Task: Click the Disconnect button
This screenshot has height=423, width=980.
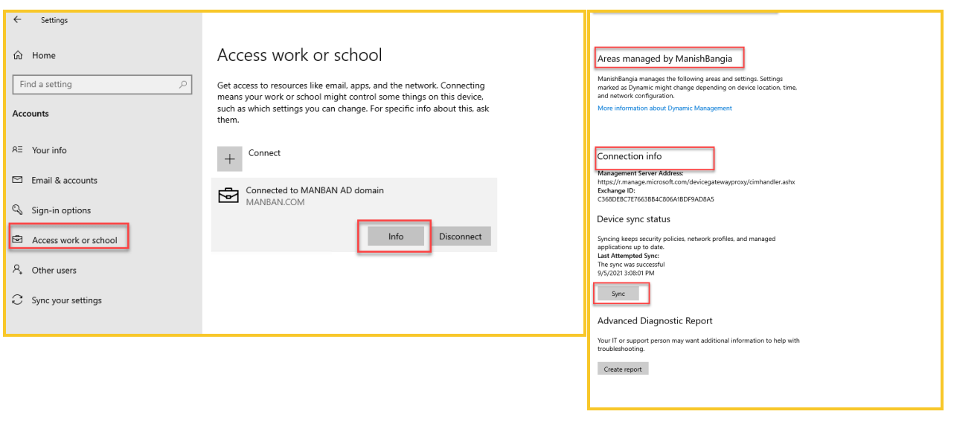Action: click(461, 236)
